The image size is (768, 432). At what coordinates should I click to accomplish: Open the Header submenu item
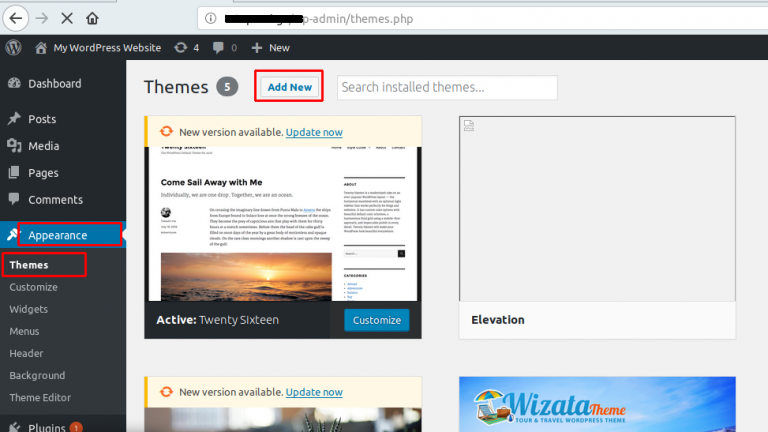click(26, 353)
